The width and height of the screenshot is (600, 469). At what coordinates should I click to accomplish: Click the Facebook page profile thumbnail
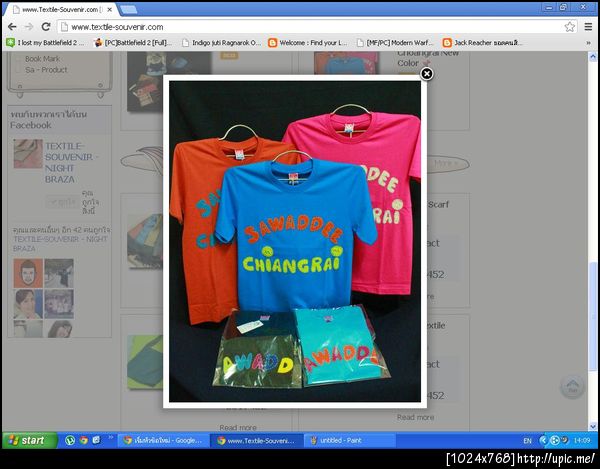point(28,154)
